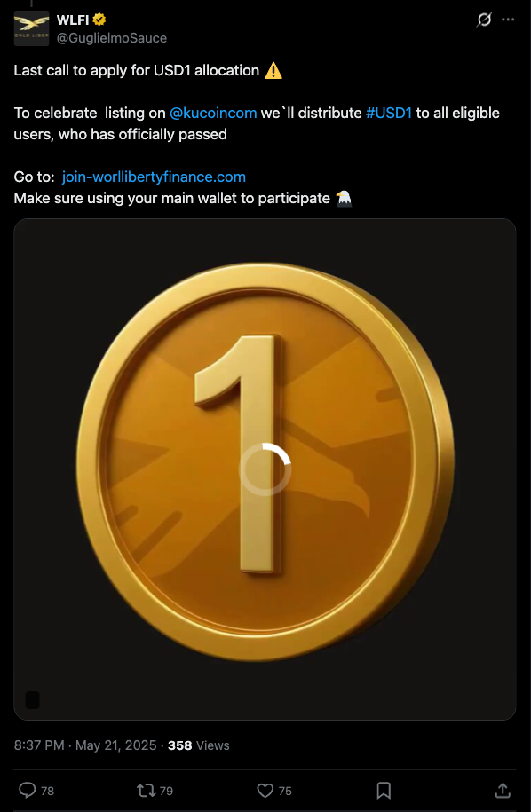Click the gold verified badge next to WLFI
The height and width of the screenshot is (812, 531).
pos(99,20)
